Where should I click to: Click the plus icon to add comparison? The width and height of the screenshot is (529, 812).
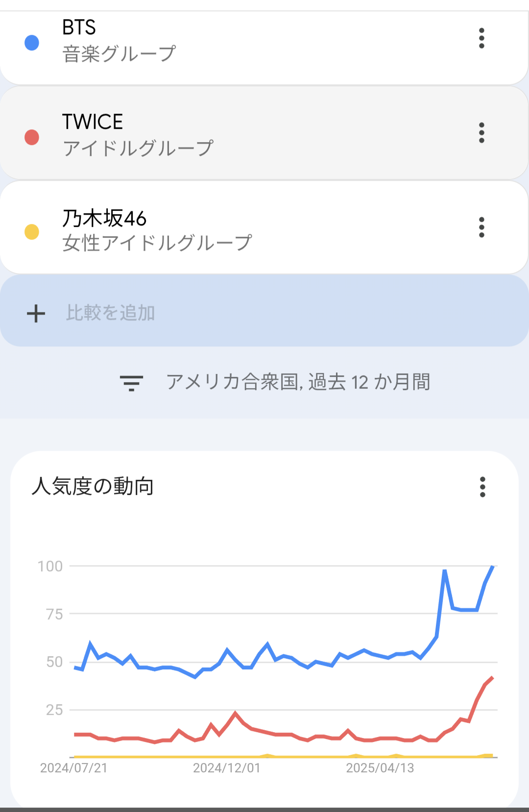(36, 313)
